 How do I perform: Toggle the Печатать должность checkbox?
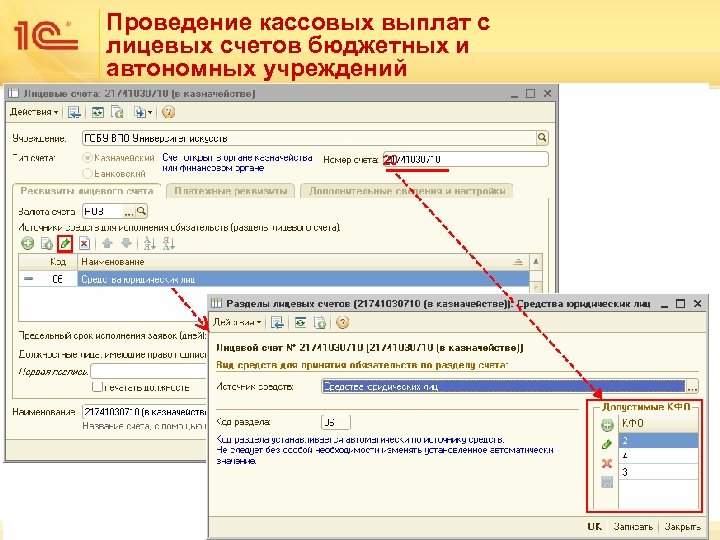pyautogui.click(x=96, y=387)
